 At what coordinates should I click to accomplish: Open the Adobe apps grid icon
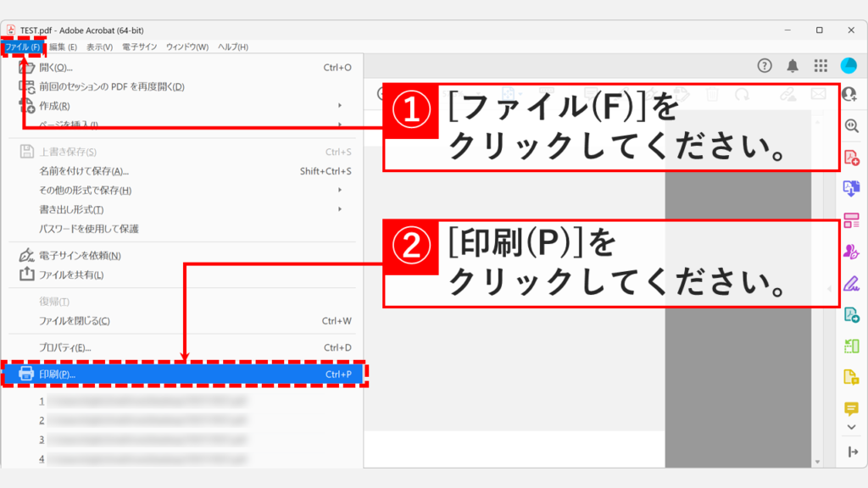click(x=819, y=64)
